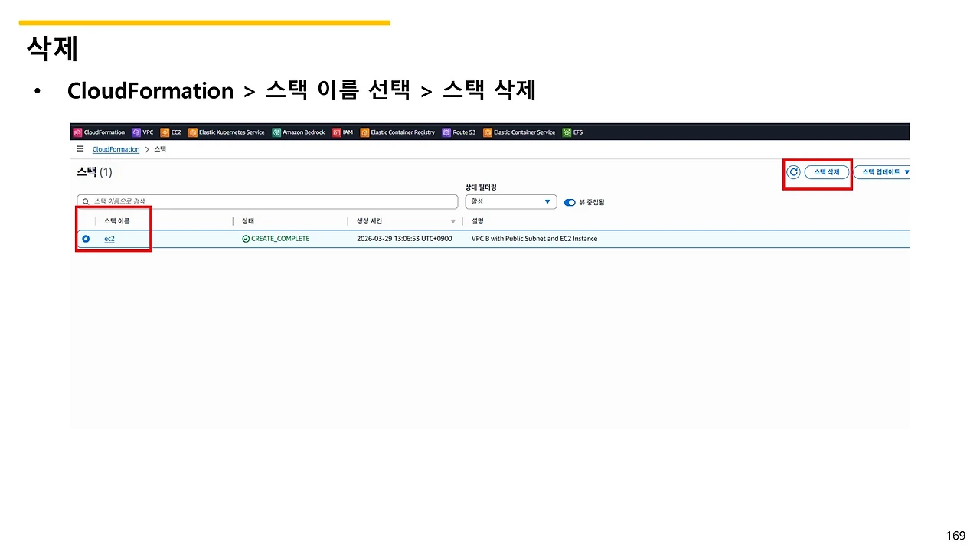This screenshot has width=980, height=551.
Task: Open the 활성 status filter dropdown
Action: pos(510,201)
